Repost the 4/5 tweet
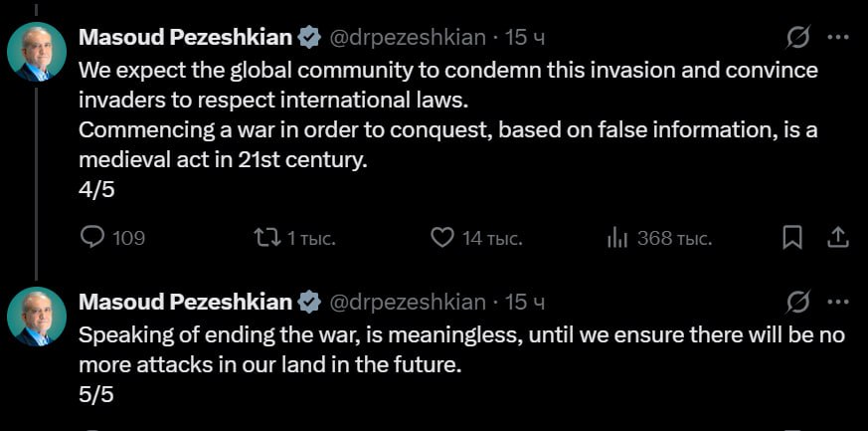This screenshot has height=431, width=868. point(266,238)
